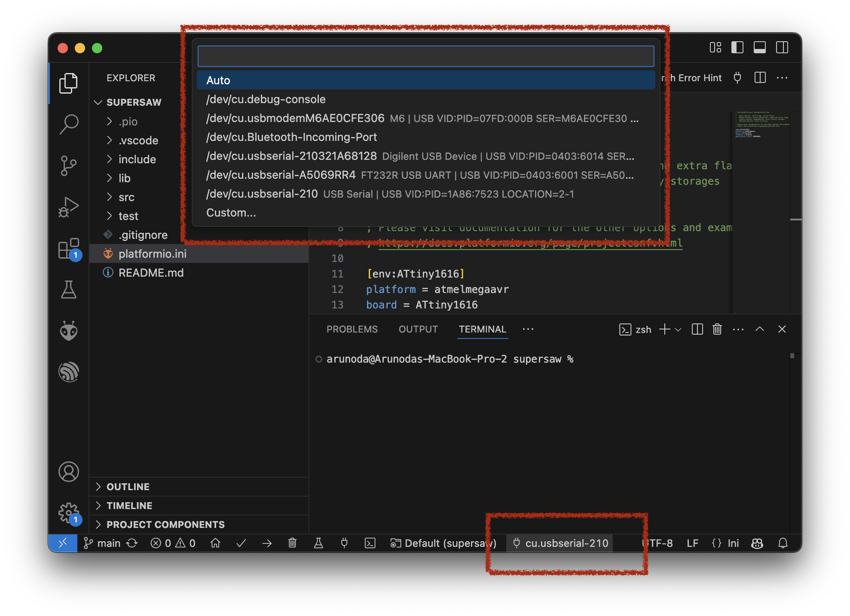
Task: Select /dev/cu.usbserial-210321A68128 Digilent port
Action: pyautogui.click(x=426, y=156)
